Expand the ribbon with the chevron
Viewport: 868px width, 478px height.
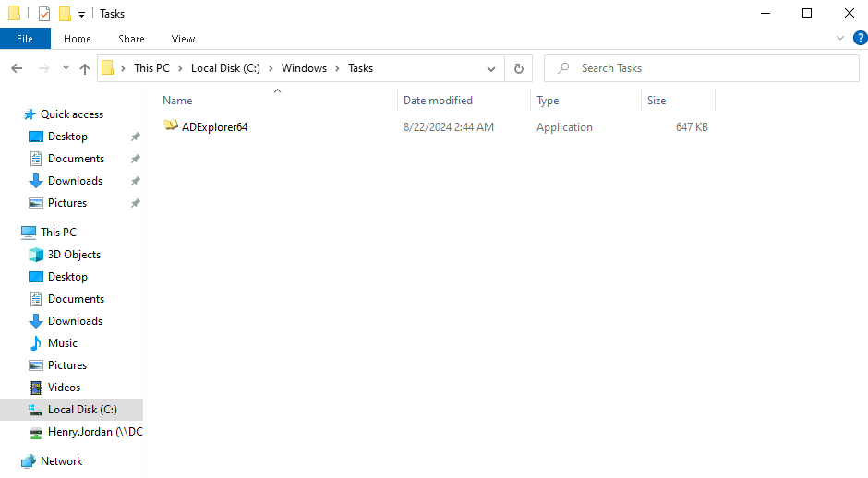click(840, 38)
